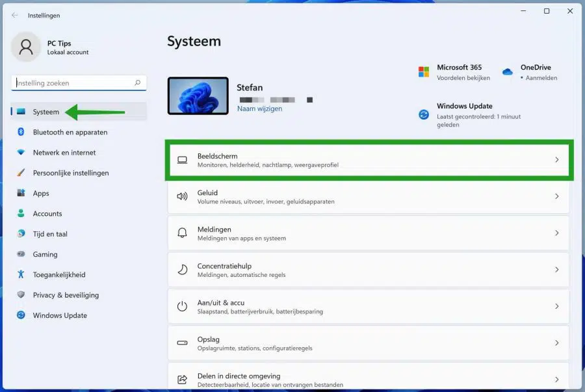
Task: Click the desktop wallpaper thumbnail
Action: [x=198, y=96]
